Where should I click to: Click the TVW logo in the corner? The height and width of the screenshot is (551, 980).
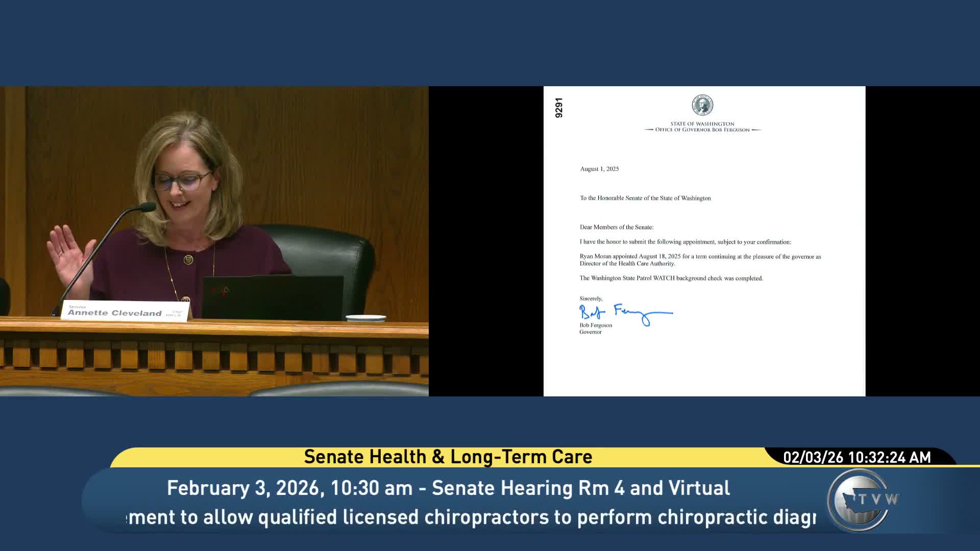(x=863, y=500)
